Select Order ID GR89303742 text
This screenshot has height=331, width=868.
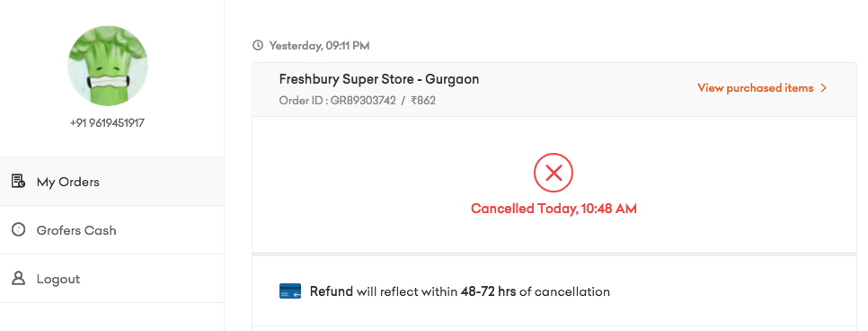click(x=337, y=101)
